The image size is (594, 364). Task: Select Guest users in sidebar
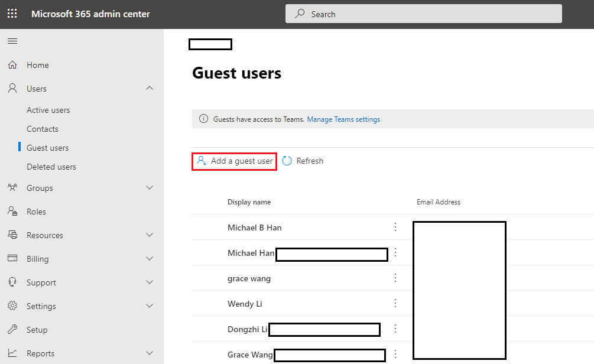48,148
